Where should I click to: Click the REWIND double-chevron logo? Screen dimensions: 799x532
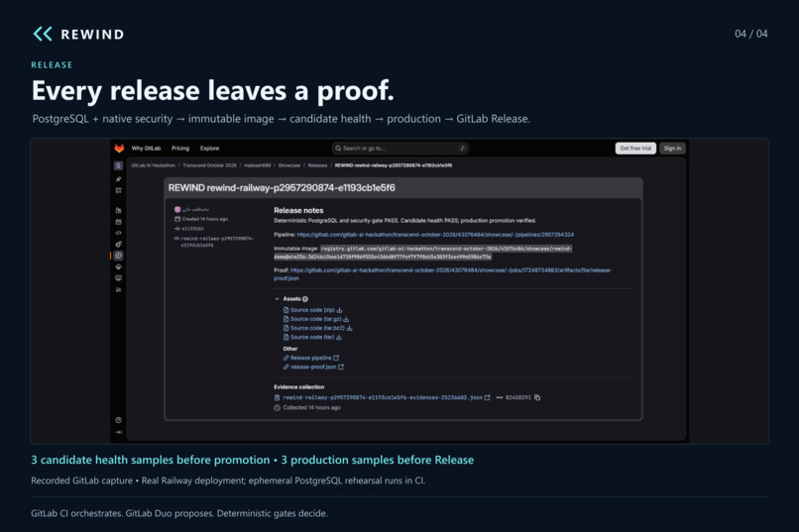[43, 34]
